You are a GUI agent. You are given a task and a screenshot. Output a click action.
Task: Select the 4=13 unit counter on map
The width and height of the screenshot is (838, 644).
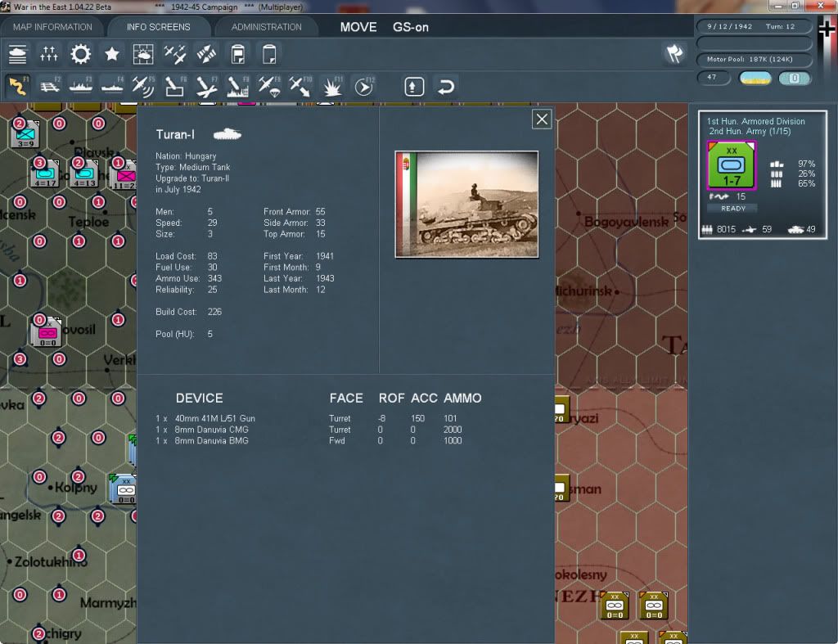coord(84,173)
